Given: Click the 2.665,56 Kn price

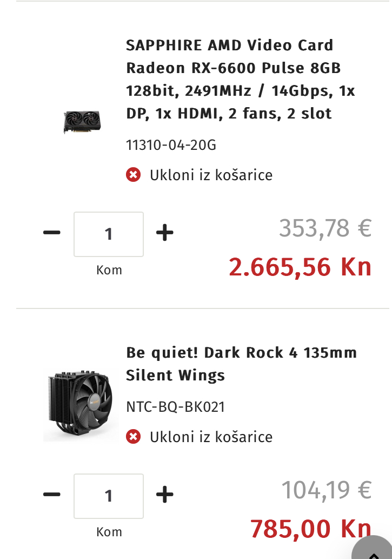Looking at the screenshot, I should point(300,267).
